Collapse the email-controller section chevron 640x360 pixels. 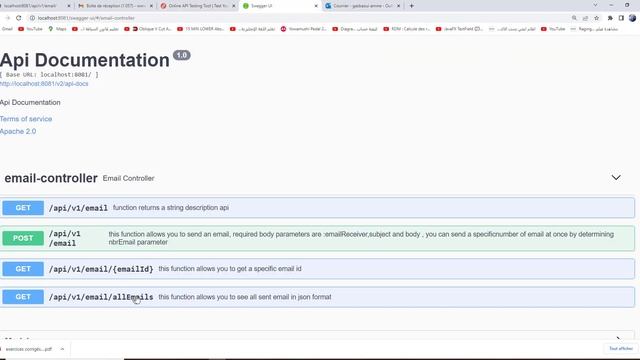(x=616, y=178)
